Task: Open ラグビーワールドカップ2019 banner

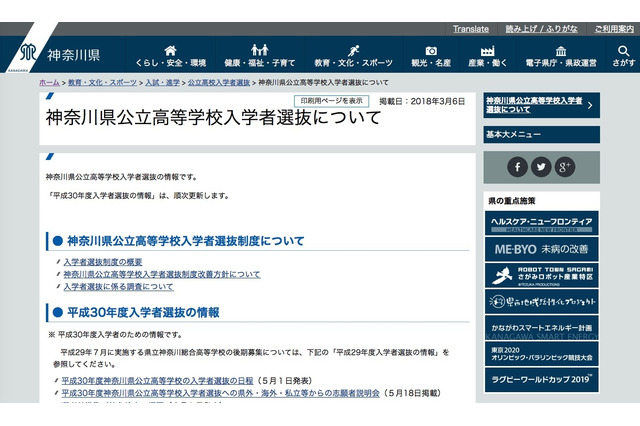Action: point(541,380)
